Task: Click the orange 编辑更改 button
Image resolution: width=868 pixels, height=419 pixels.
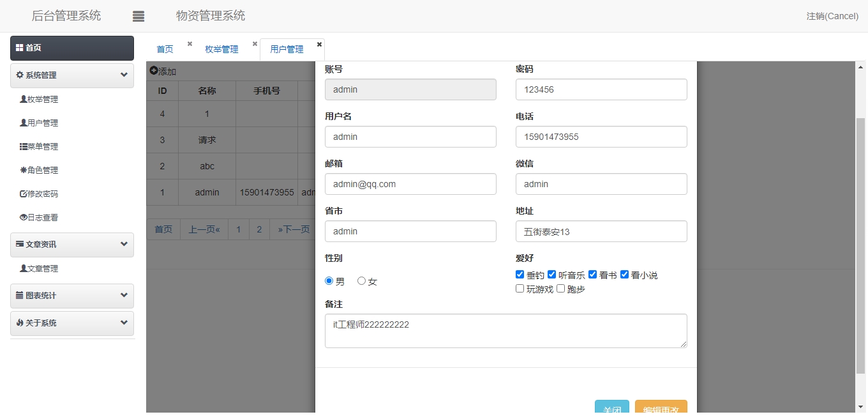Action: point(661,409)
